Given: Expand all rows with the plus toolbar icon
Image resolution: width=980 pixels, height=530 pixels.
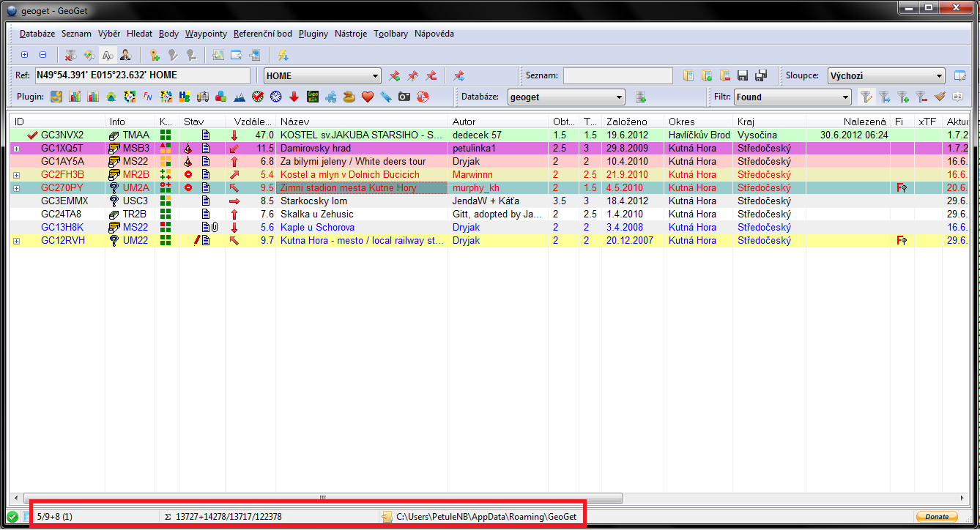Looking at the screenshot, I should (24, 55).
